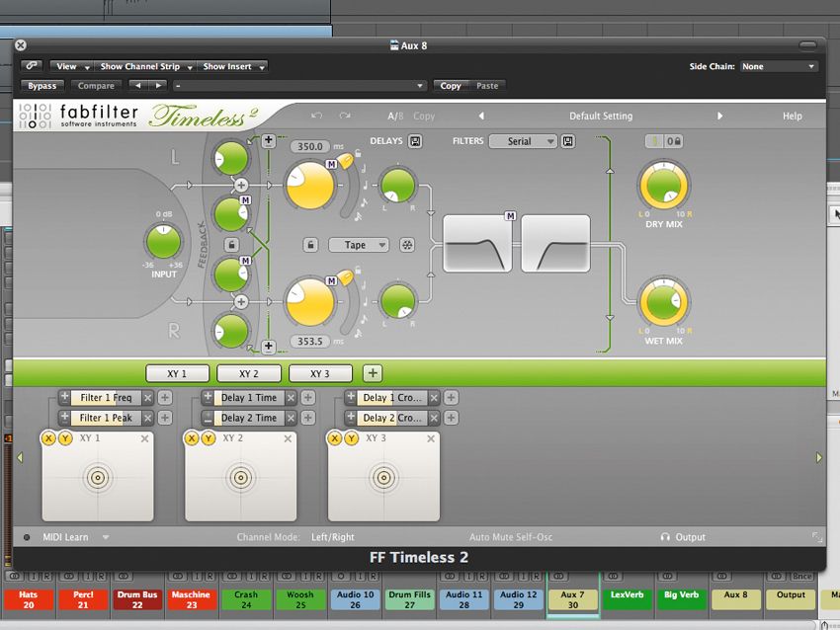
Task: Toggle Bypass on the plugin
Action: (x=42, y=86)
